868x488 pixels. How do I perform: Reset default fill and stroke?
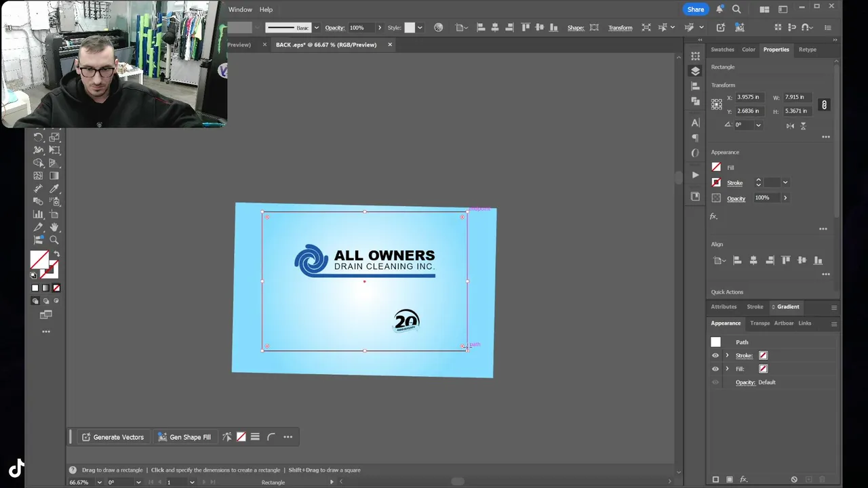click(33, 275)
